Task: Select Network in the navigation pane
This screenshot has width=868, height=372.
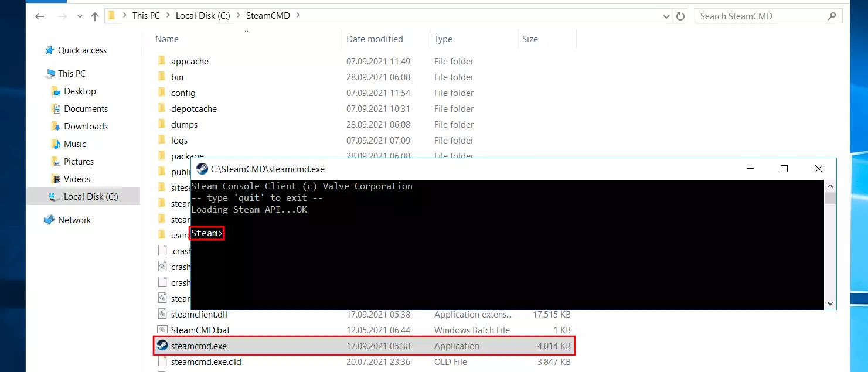Action: click(x=74, y=220)
